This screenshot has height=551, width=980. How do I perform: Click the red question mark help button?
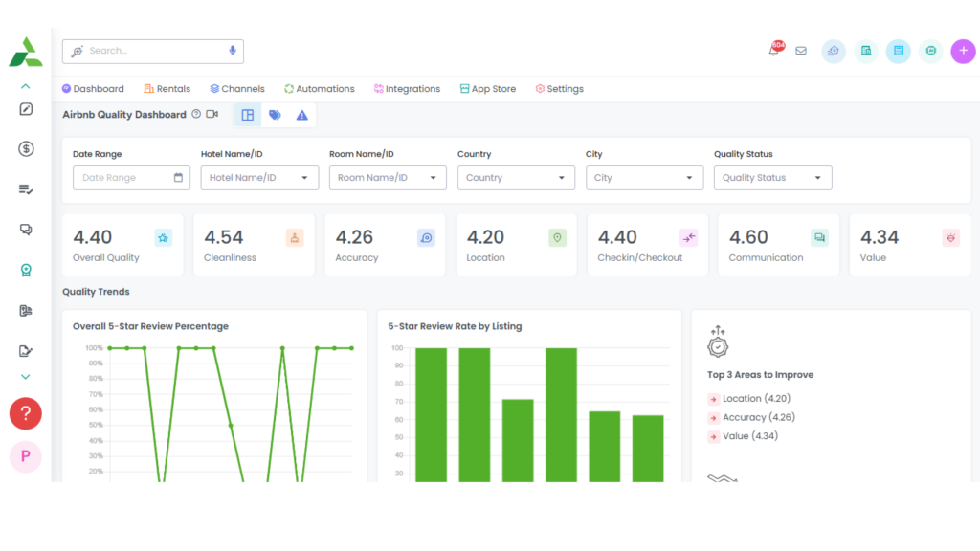[26, 413]
